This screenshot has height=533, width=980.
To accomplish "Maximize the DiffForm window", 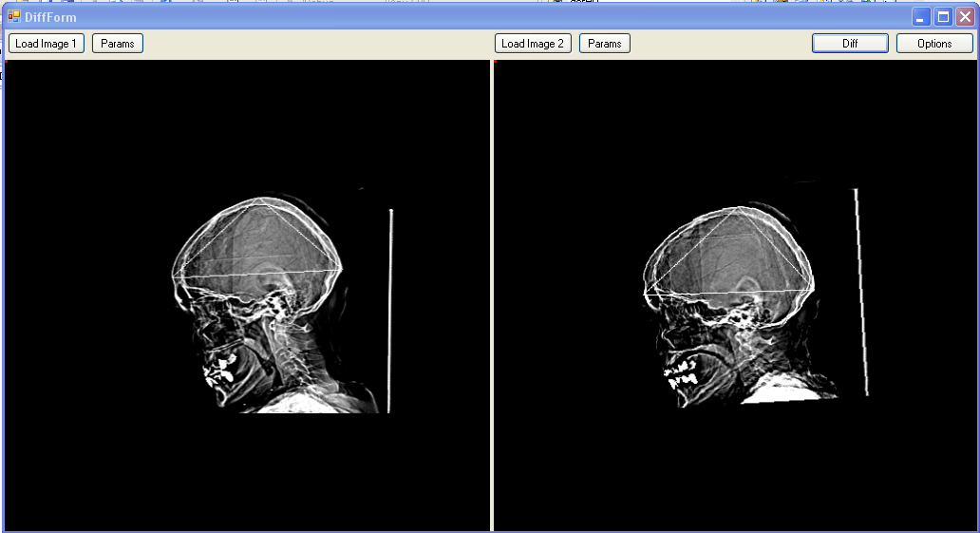I will pos(943,17).
